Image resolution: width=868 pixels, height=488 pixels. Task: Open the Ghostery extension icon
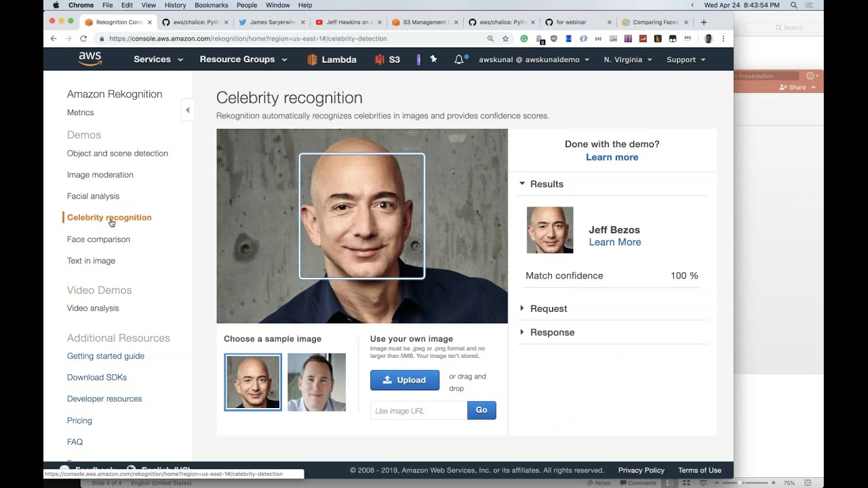tap(540, 39)
